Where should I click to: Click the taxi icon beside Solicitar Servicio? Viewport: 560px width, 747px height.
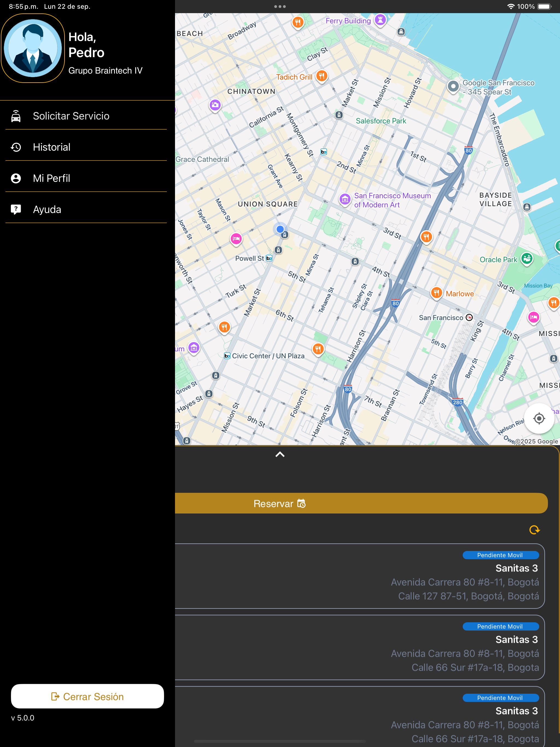(x=16, y=116)
